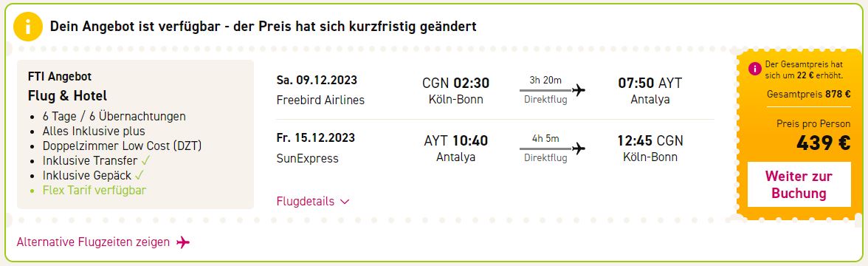
Task: Expand the Flugdetails chevron
Action: (345, 202)
